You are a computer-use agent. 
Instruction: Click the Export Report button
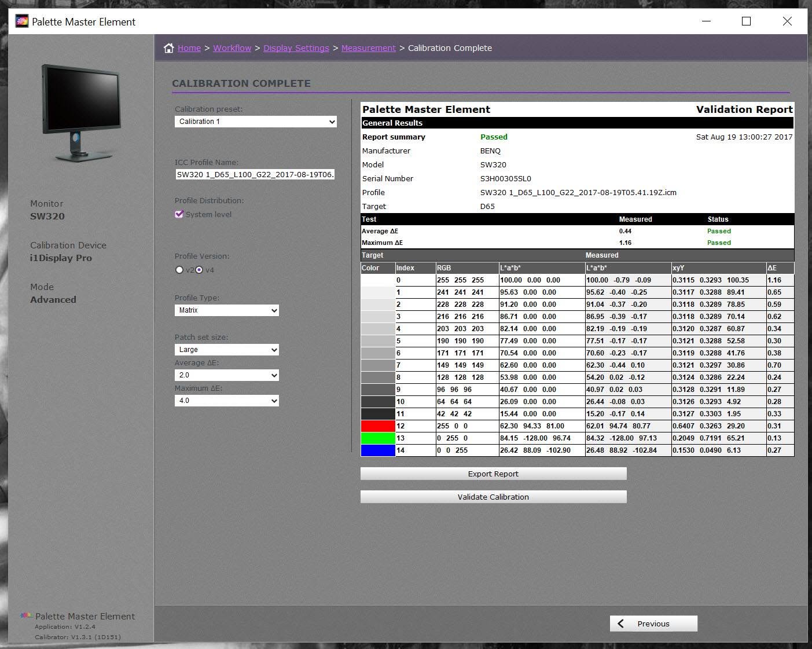[493, 474]
